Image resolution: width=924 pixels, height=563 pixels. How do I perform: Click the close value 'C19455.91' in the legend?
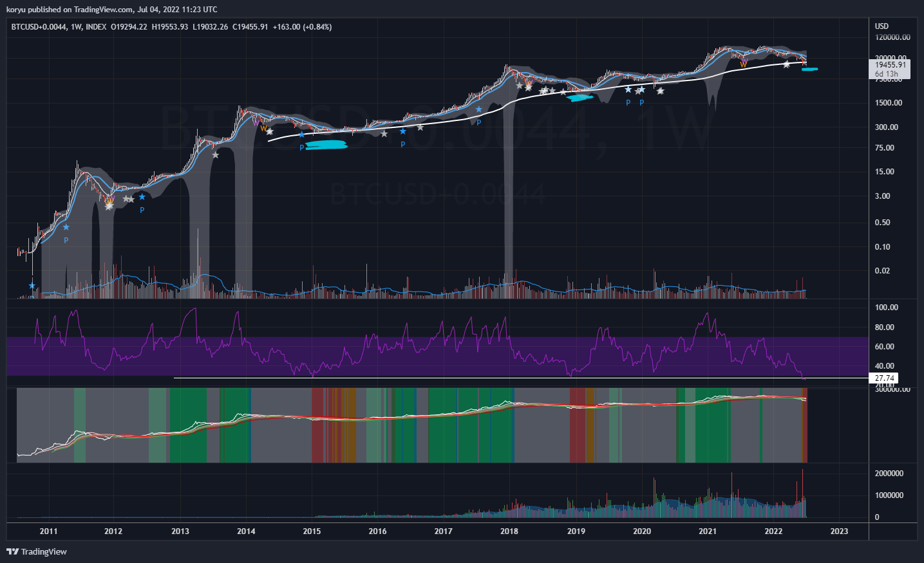[250, 27]
